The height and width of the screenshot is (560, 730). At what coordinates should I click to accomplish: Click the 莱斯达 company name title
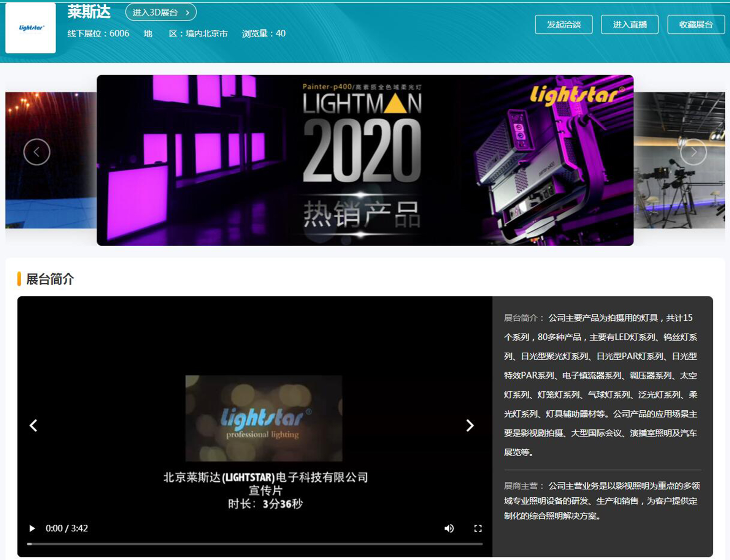point(89,12)
